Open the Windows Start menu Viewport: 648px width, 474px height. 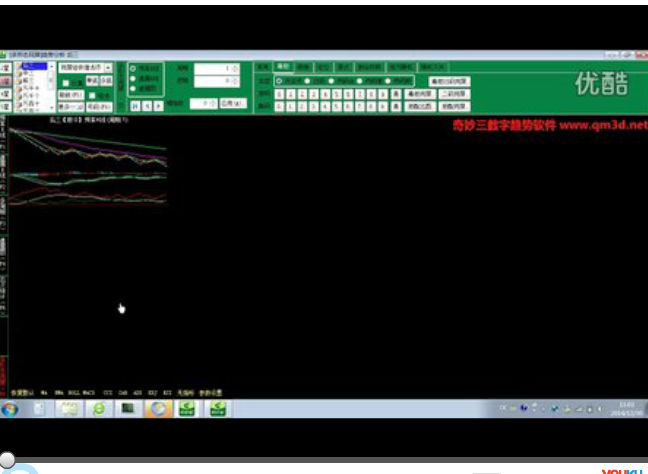[x=10, y=409]
